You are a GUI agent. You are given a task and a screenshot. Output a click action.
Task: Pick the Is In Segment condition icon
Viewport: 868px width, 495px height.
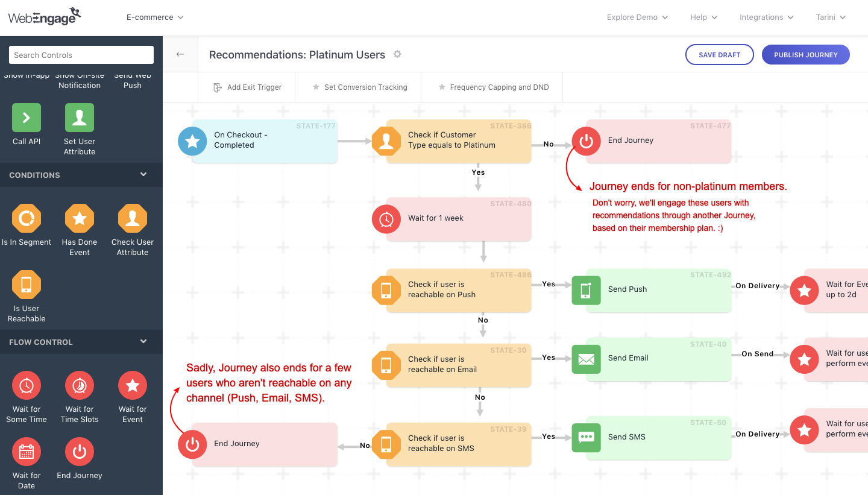coord(27,218)
